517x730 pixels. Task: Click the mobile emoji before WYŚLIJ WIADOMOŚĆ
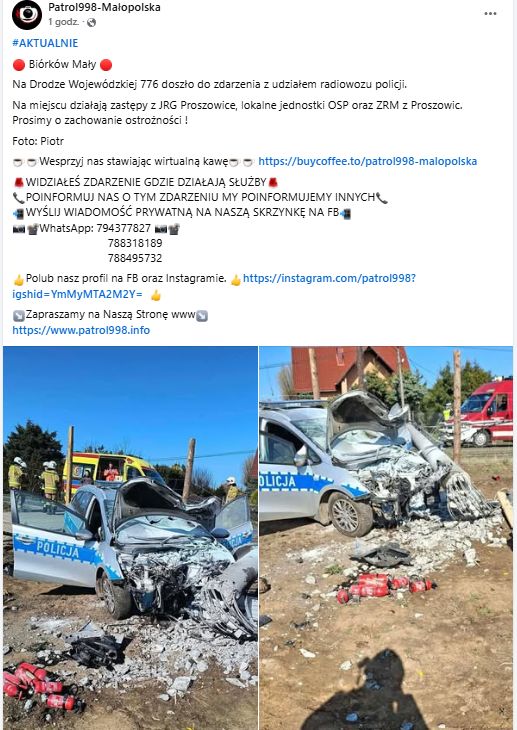[19, 213]
